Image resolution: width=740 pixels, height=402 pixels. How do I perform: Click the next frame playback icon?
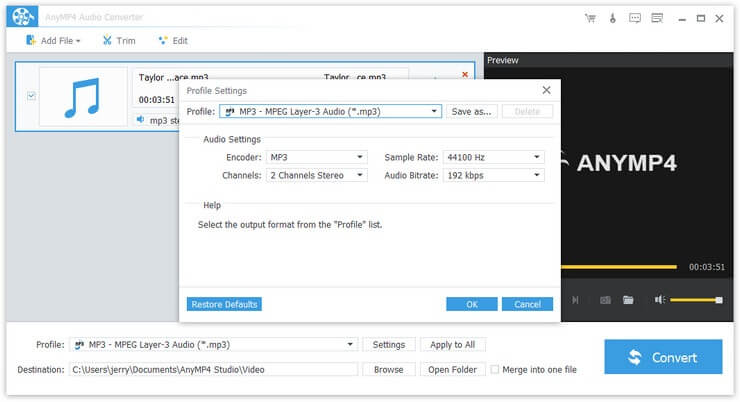click(575, 299)
